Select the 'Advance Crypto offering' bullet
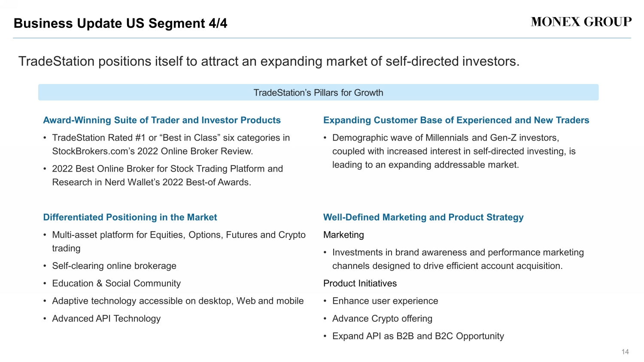The height and width of the screenshot is (362, 644). (382, 319)
